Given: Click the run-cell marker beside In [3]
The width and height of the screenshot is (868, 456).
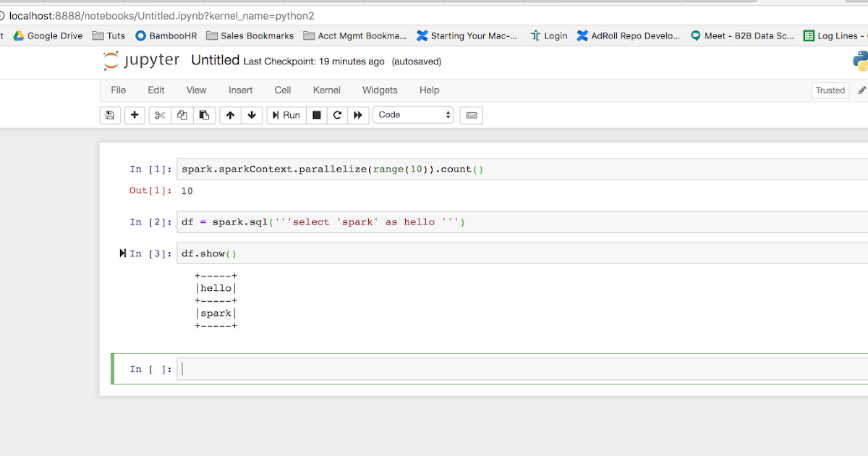Looking at the screenshot, I should point(123,253).
